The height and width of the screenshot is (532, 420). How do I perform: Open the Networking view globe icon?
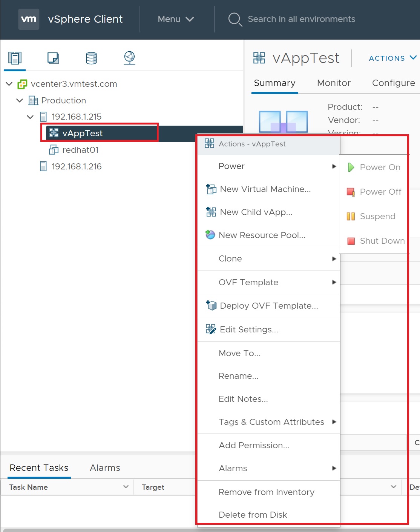point(129,58)
